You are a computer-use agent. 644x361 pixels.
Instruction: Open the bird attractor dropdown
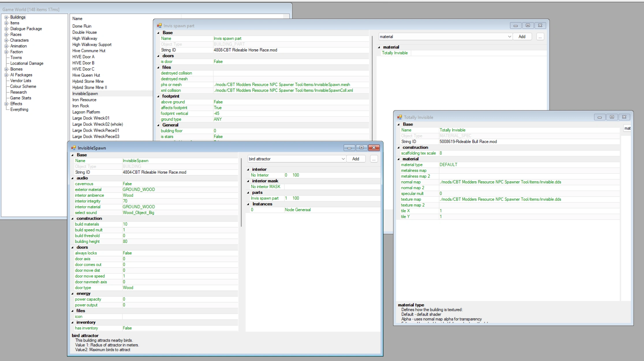click(x=343, y=159)
